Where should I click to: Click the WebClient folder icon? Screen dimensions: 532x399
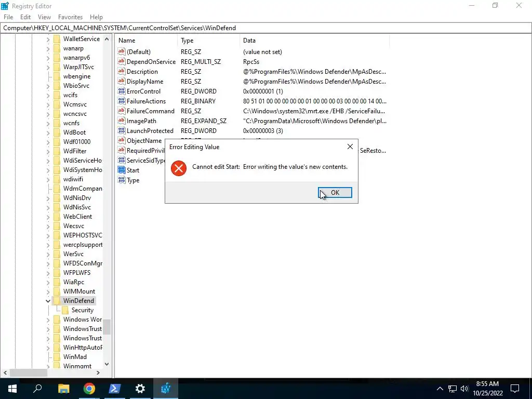(57, 217)
